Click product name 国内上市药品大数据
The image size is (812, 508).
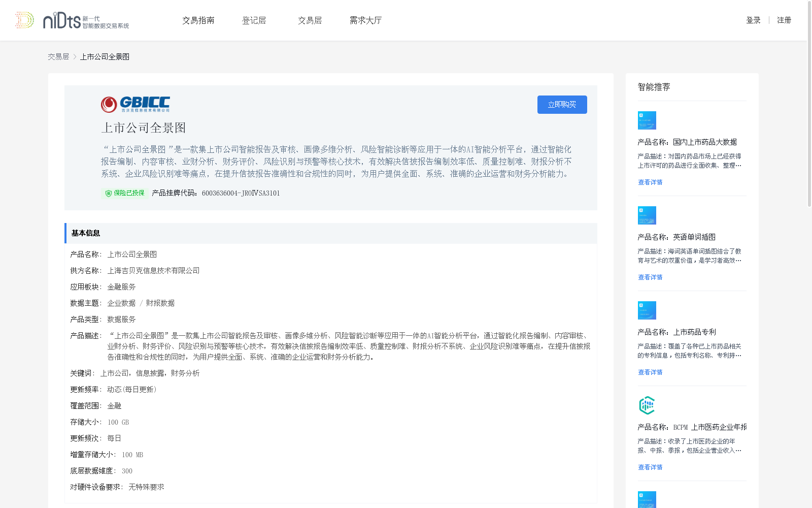[705, 142]
